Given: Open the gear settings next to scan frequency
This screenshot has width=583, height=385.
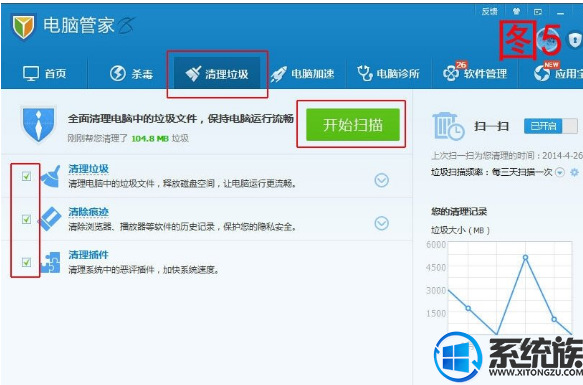Looking at the screenshot, I should click(x=574, y=173).
